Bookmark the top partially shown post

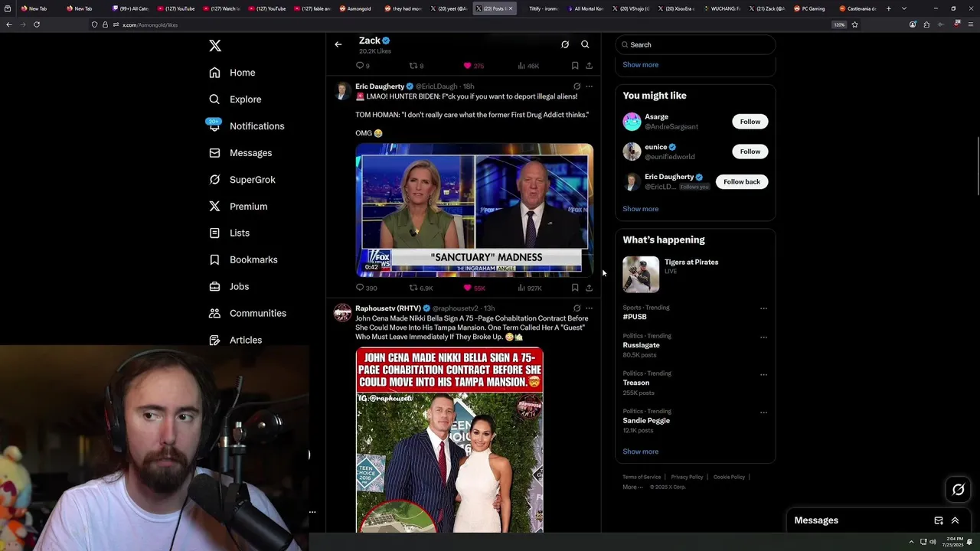pyautogui.click(x=575, y=66)
